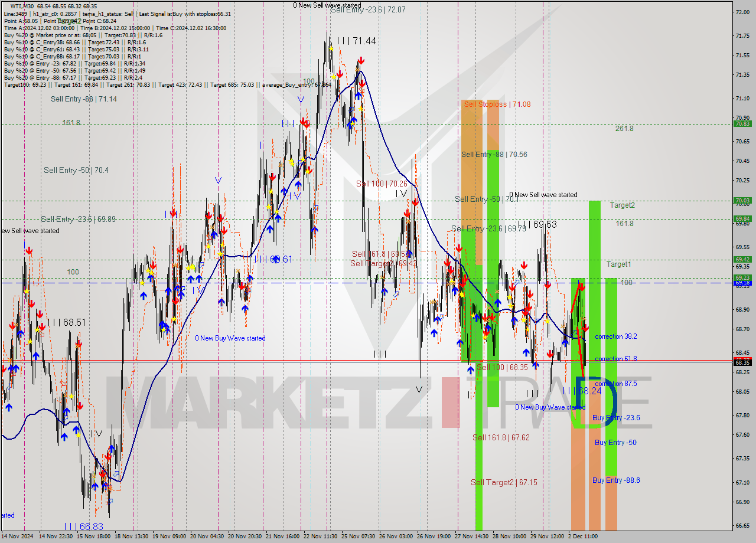Select the 'Sell 161.8 | 67.62' label
The width and height of the screenshot is (756, 543).
coord(501,437)
